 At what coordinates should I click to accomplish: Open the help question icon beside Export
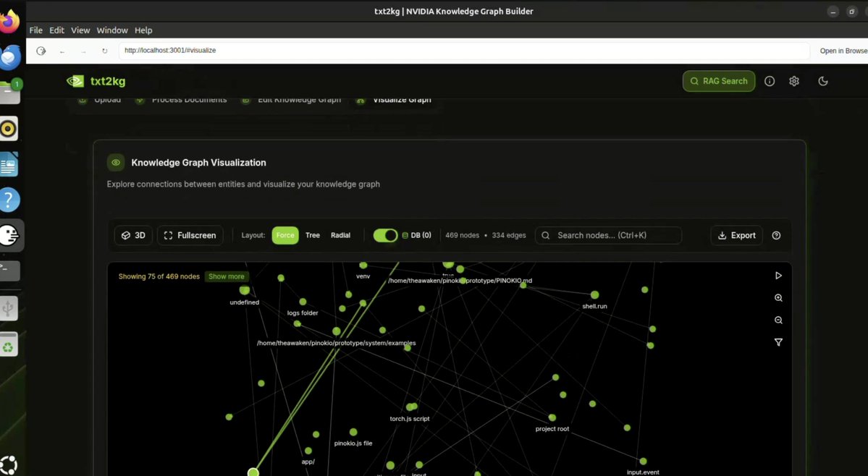tap(776, 235)
